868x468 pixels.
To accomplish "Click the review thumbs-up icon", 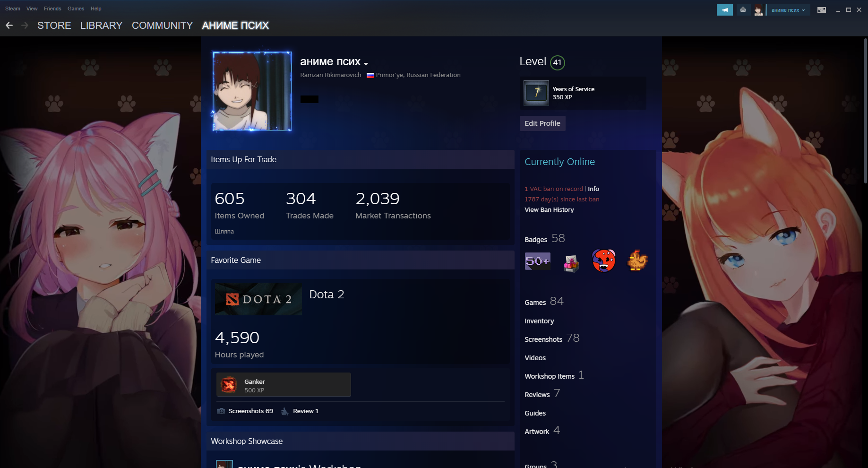I will pos(284,411).
